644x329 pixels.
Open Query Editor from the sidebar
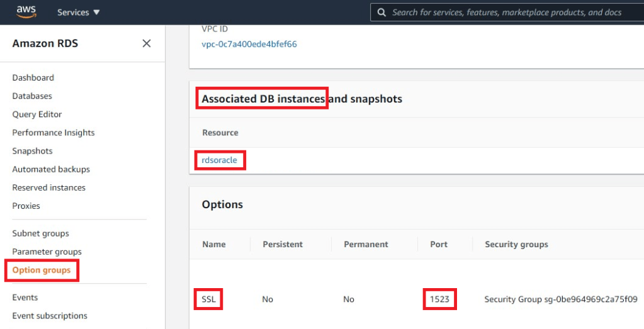coord(37,114)
